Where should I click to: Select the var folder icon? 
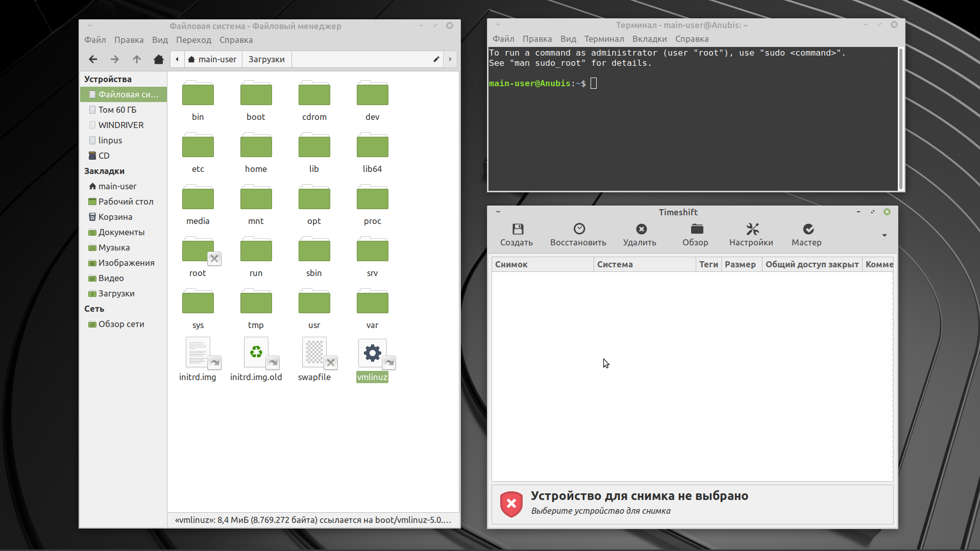373,301
